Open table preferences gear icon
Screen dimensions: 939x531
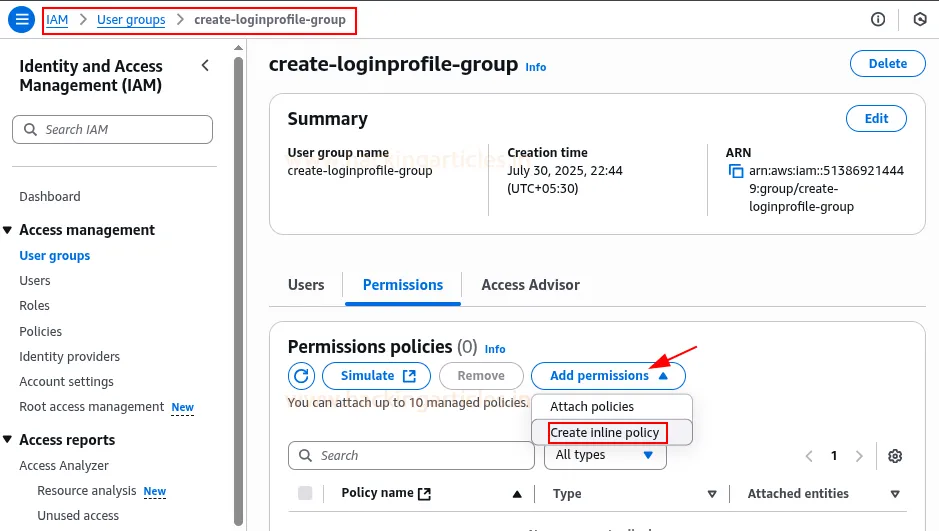[x=895, y=456]
